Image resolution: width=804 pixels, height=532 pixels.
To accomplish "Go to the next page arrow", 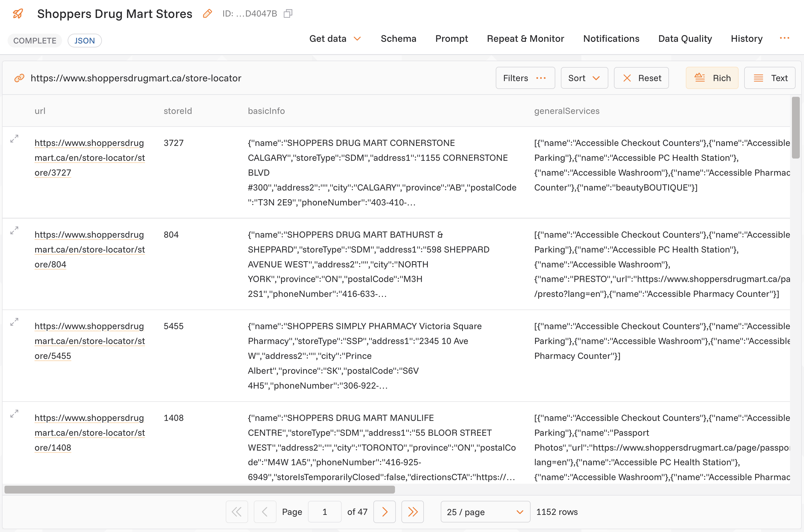I will 384,512.
